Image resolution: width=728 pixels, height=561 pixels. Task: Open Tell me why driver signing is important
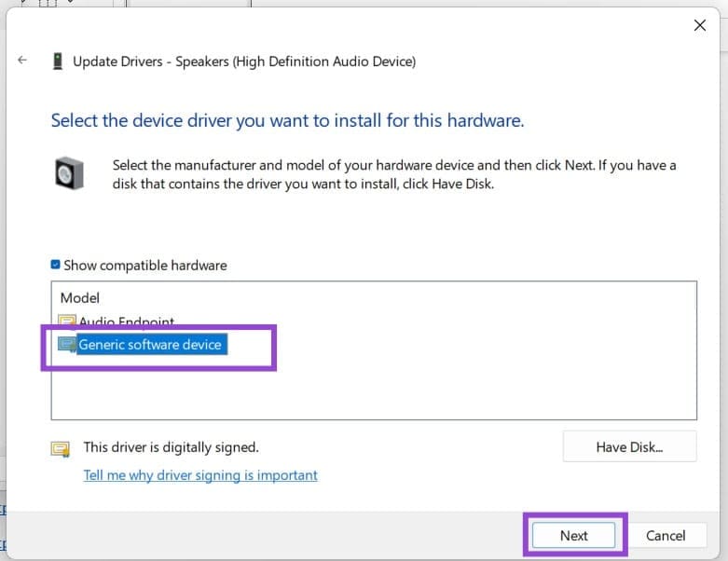200,475
